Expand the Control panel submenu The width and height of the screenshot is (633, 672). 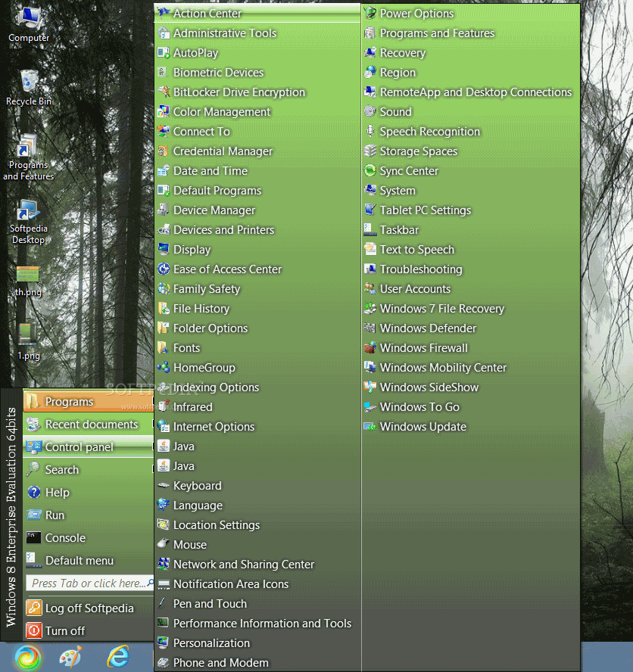(x=89, y=447)
